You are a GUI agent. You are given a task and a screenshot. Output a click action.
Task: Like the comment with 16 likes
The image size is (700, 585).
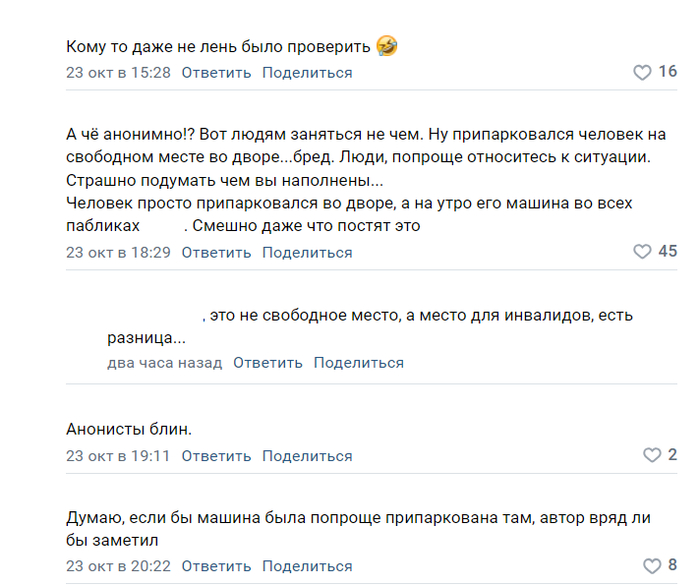[643, 72]
